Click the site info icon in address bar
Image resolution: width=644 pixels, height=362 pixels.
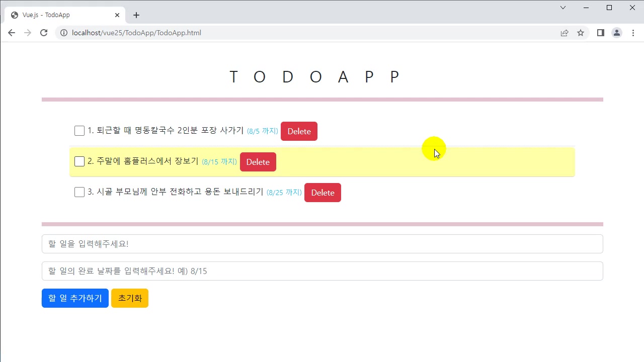pyautogui.click(x=63, y=33)
